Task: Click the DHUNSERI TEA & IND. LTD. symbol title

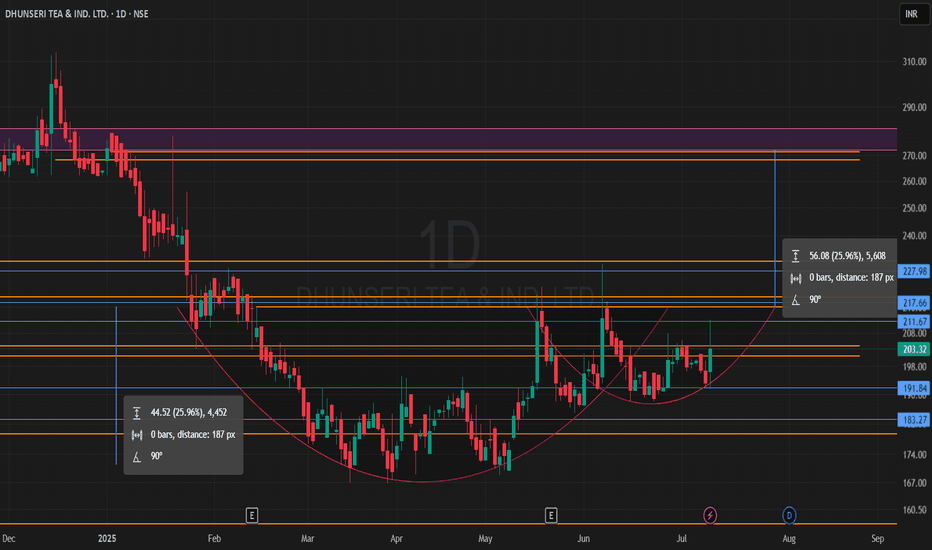Action: [57, 14]
